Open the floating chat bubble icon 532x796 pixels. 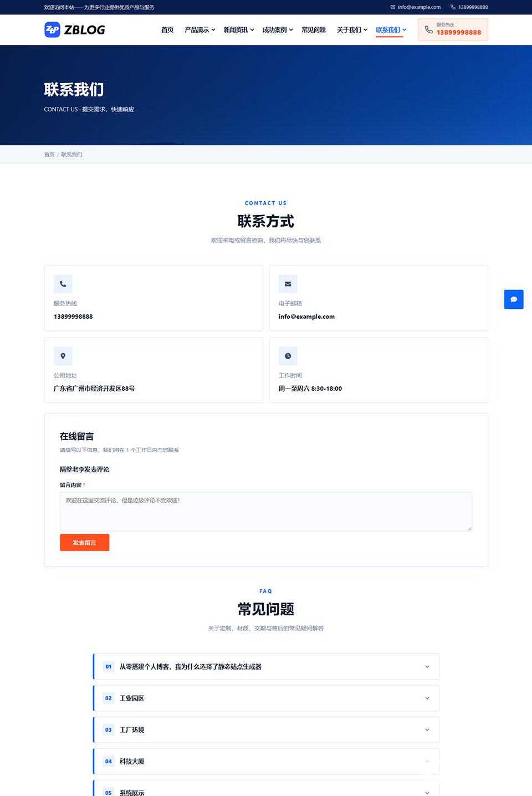point(514,299)
